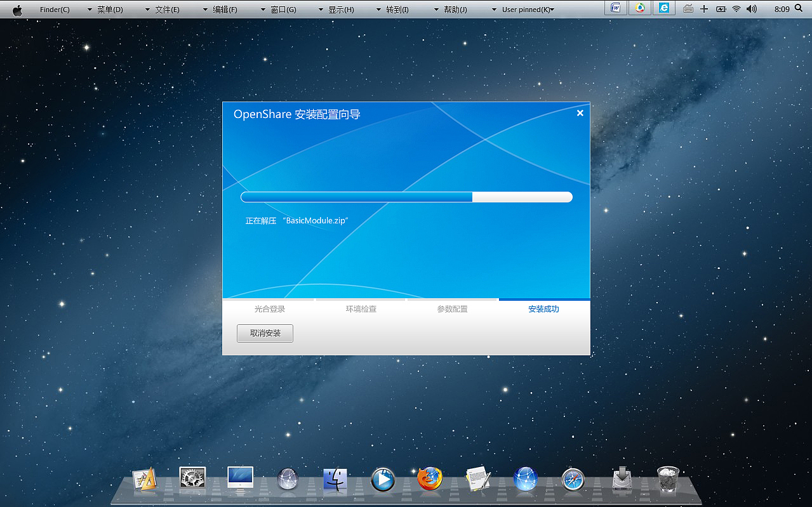Open the Finder(C) menu
The image size is (812, 507).
(x=55, y=10)
